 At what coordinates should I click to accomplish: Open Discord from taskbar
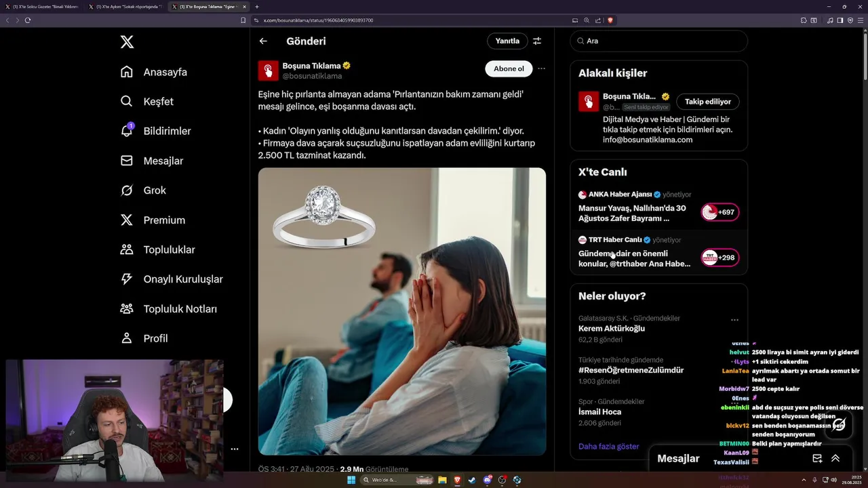click(x=487, y=480)
